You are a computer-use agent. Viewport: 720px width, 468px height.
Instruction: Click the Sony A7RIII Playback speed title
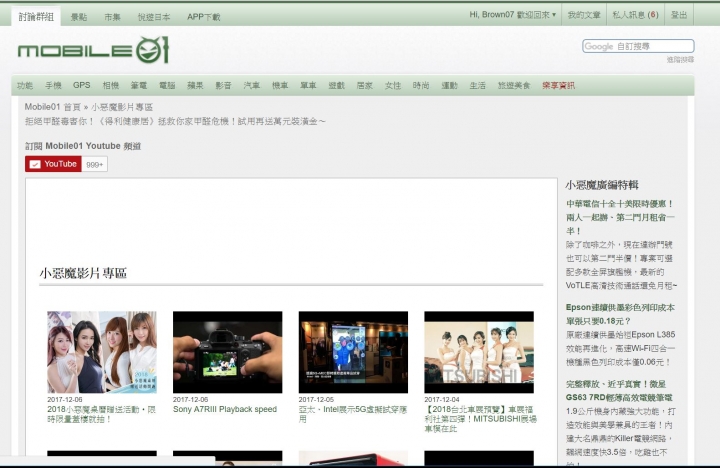(x=225, y=409)
